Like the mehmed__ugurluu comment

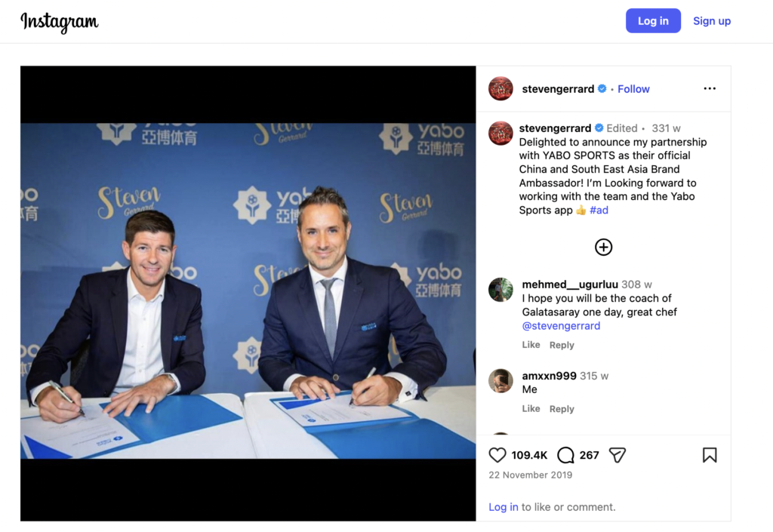(x=531, y=345)
